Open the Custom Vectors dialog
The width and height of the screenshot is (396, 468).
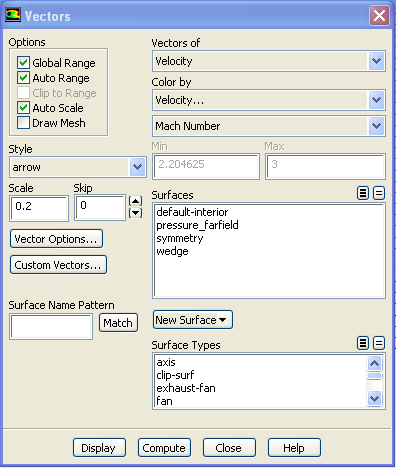pyautogui.click(x=58, y=265)
